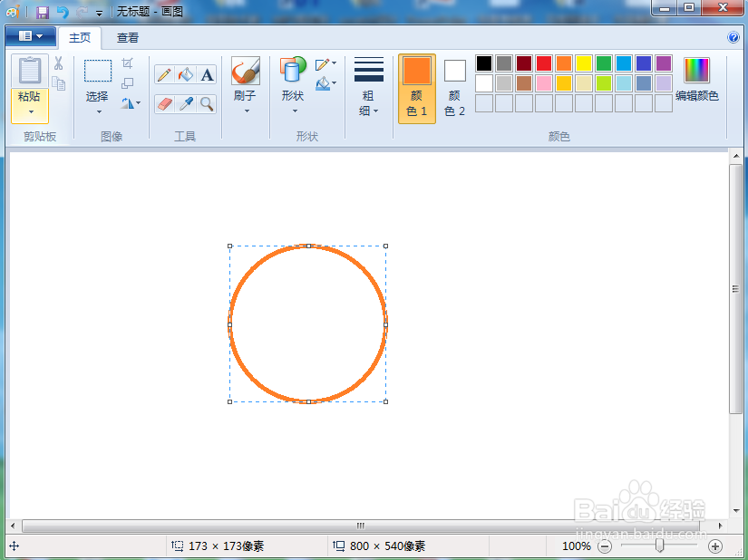
Task: Select the Pencil tool
Action: click(x=164, y=75)
